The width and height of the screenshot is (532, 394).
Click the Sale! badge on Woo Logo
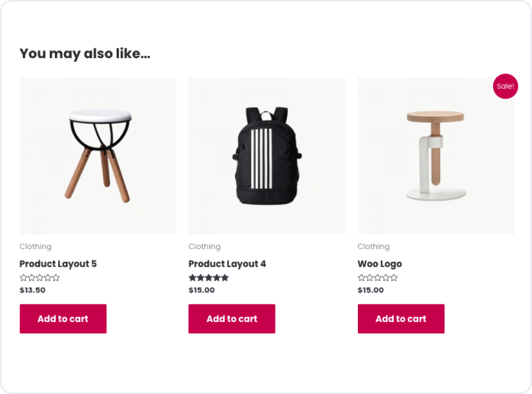point(505,86)
